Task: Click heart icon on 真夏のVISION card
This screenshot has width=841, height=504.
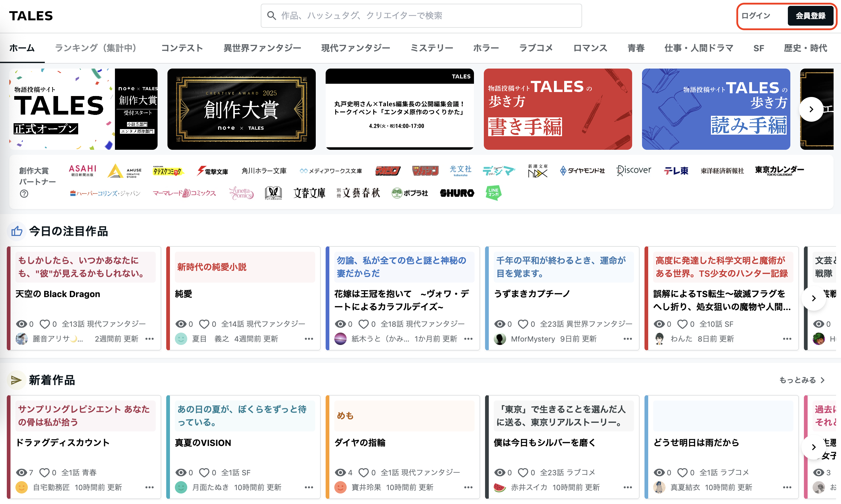Action: click(x=204, y=472)
